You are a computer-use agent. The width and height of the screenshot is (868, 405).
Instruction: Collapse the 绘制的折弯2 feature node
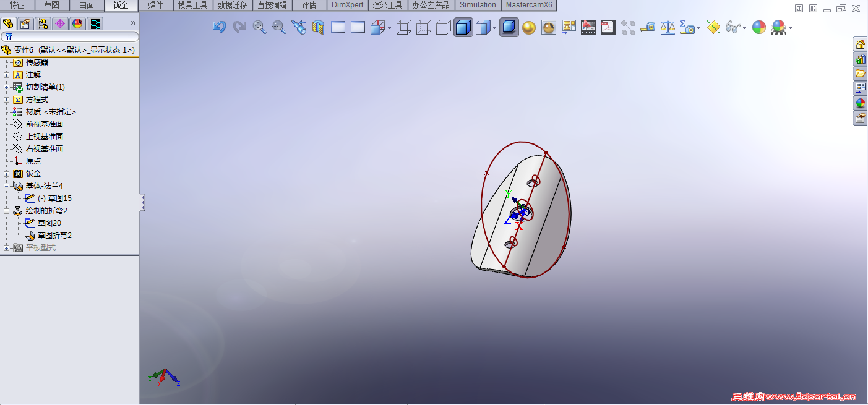click(7, 211)
